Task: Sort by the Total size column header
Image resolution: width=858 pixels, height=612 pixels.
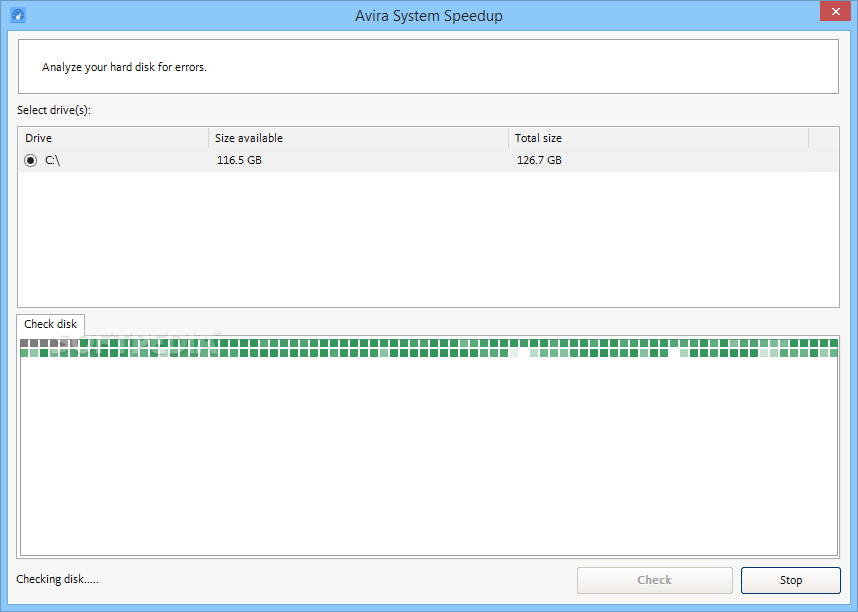Action: [x=658, y=138]
